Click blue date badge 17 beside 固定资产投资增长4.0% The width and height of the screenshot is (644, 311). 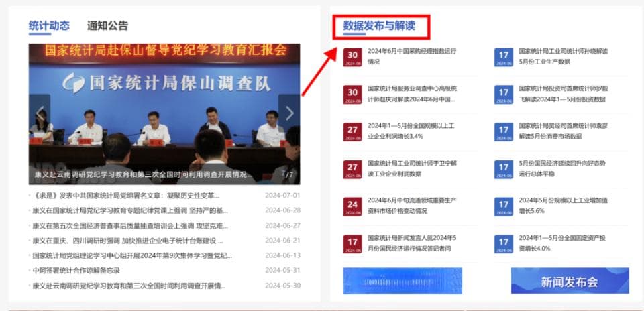pos(504,244)
